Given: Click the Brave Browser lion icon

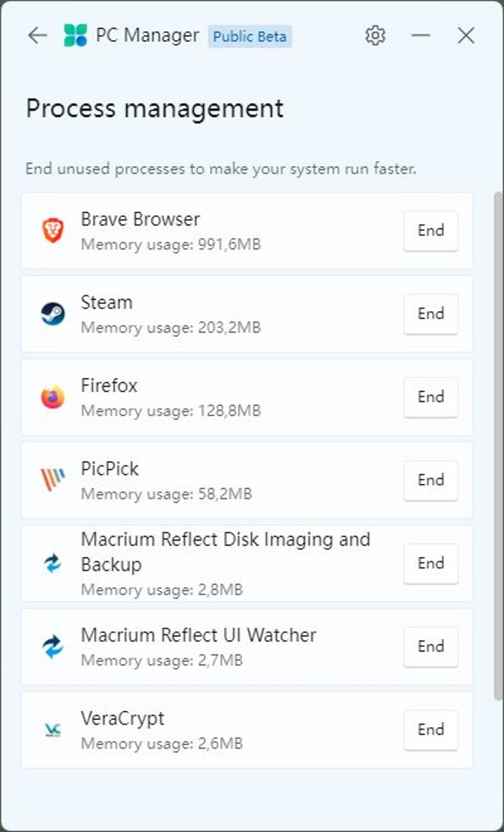Looking at the screenshot, I should [52, 230].
